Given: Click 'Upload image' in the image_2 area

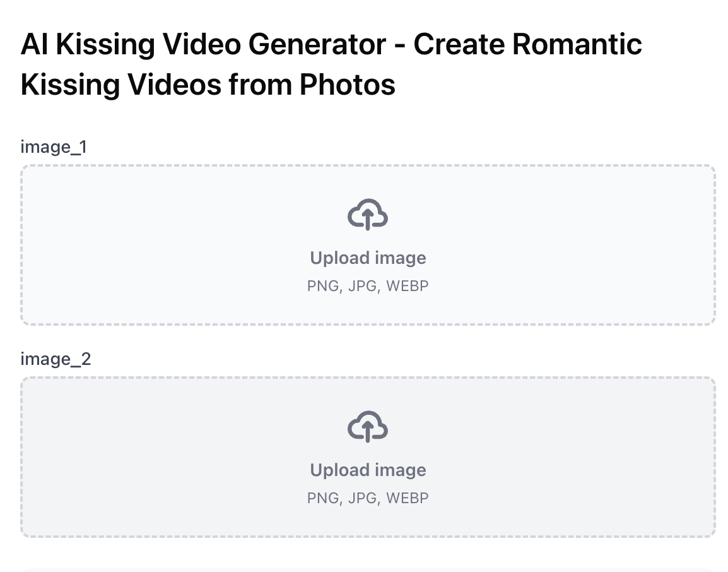Looking at the screenshot, I should [368, 470].
